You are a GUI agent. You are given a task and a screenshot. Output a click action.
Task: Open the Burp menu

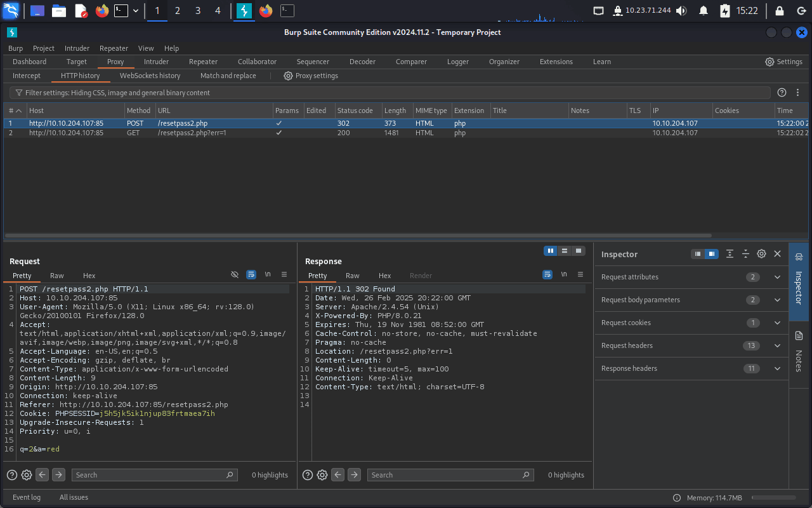coord(15,48)
